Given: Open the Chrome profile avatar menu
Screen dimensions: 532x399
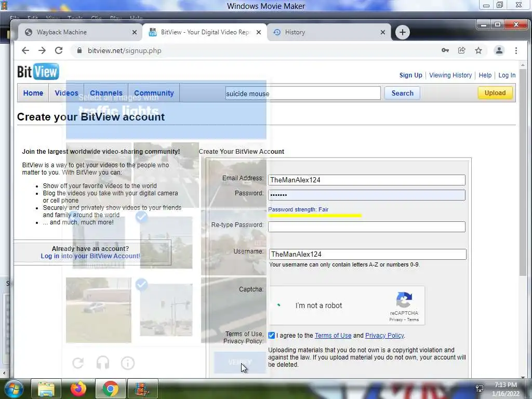Looking at the screenshot, I should [x=499, y=50].
